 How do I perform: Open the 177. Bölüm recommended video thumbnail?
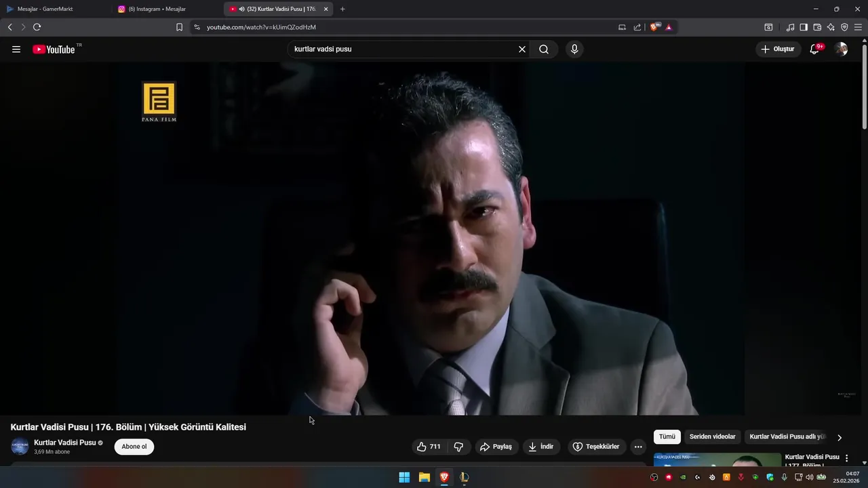tap(717, 460)
